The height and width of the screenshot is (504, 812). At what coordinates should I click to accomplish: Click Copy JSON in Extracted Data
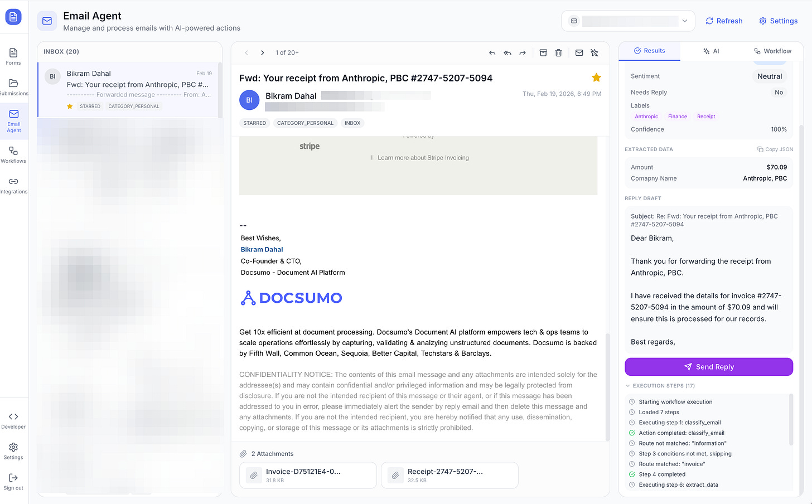tap(775, 149)
